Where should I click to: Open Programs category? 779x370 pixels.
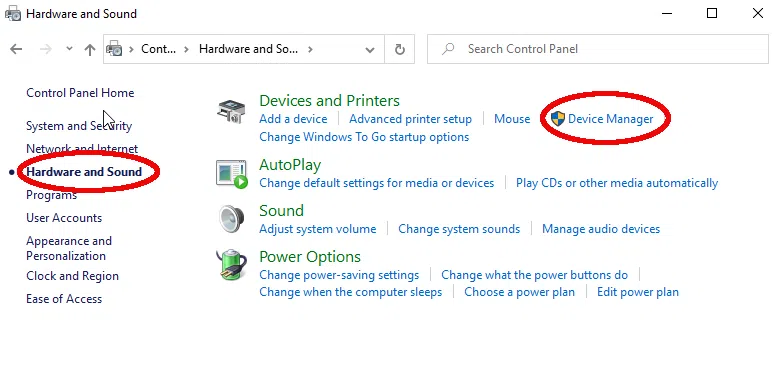click(x=51, y=195)
